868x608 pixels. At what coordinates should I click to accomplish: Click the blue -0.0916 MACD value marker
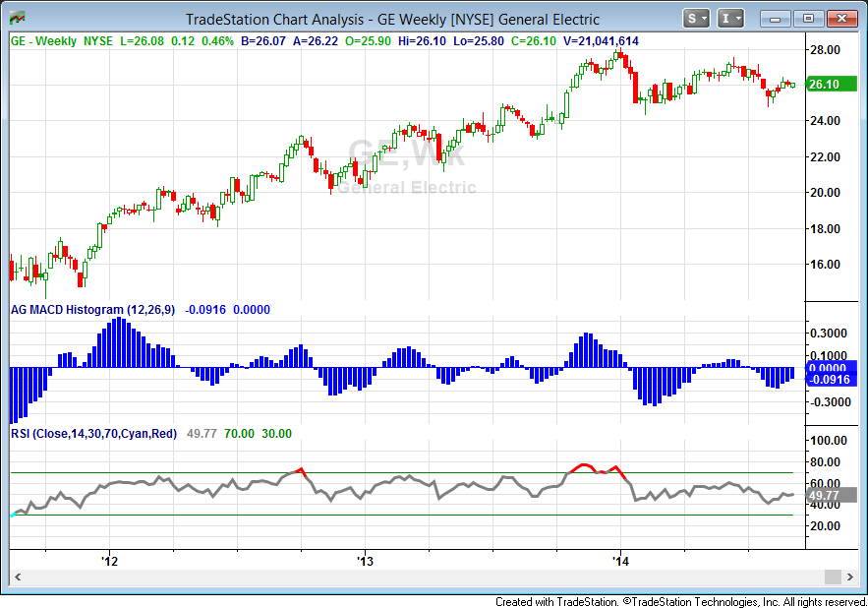pos(829,379)
